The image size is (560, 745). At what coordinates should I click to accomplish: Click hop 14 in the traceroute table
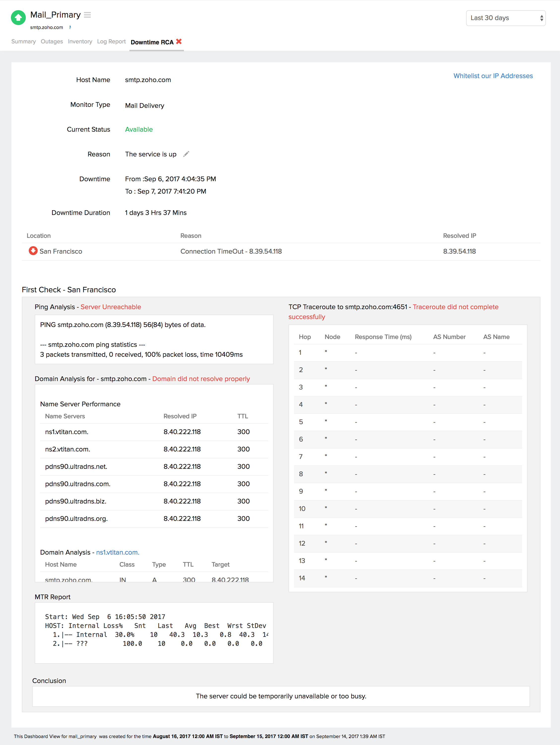point(302,578)
